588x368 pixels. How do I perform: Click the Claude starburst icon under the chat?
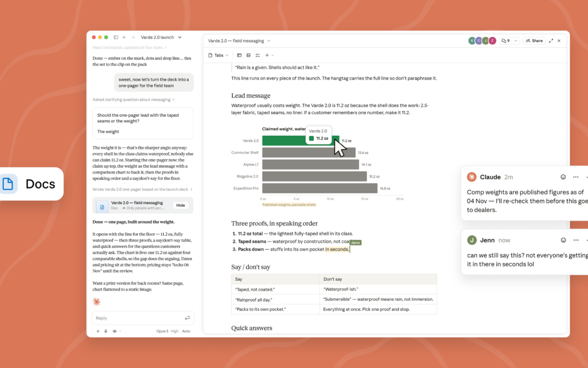pos(96,301)
